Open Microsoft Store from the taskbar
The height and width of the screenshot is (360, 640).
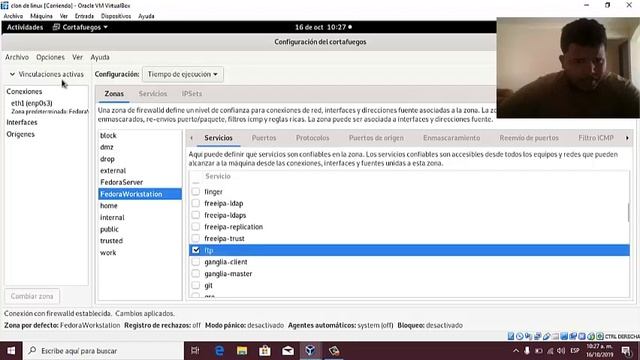coord(265,351)
